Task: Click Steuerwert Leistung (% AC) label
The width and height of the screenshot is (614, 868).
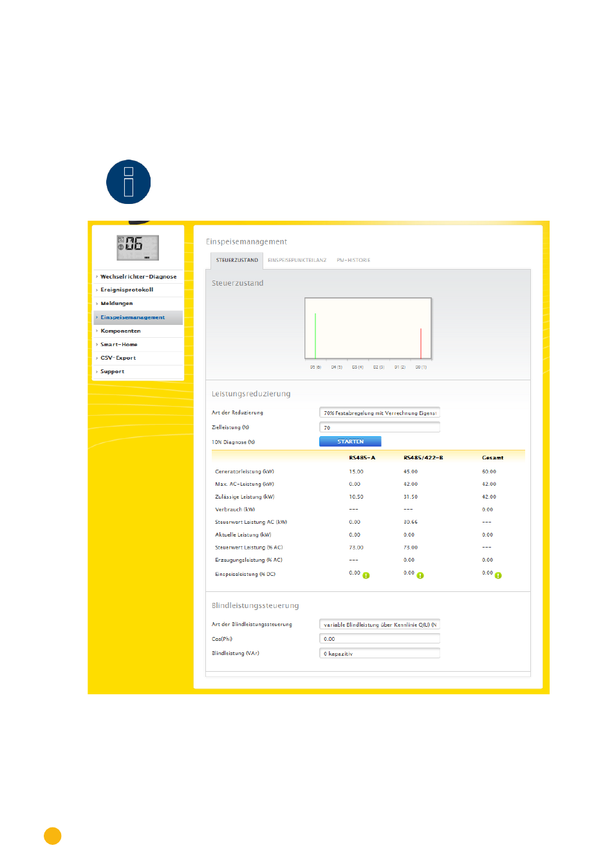Action: [x=249, y=548]
